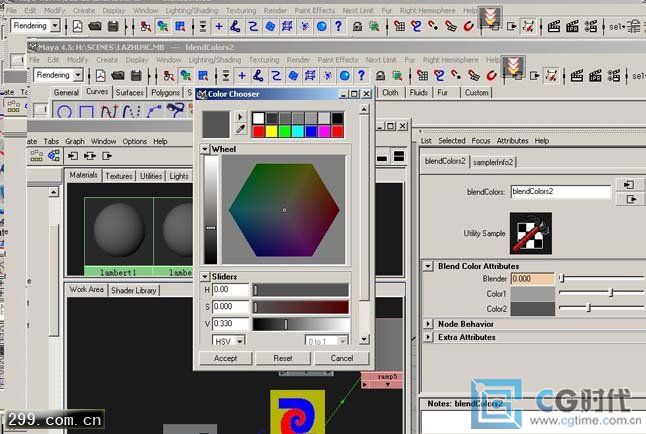Click the input connections icon in Hypershade toolbar
Viewport: 646px width, 434px height.
tap(73, 156)
